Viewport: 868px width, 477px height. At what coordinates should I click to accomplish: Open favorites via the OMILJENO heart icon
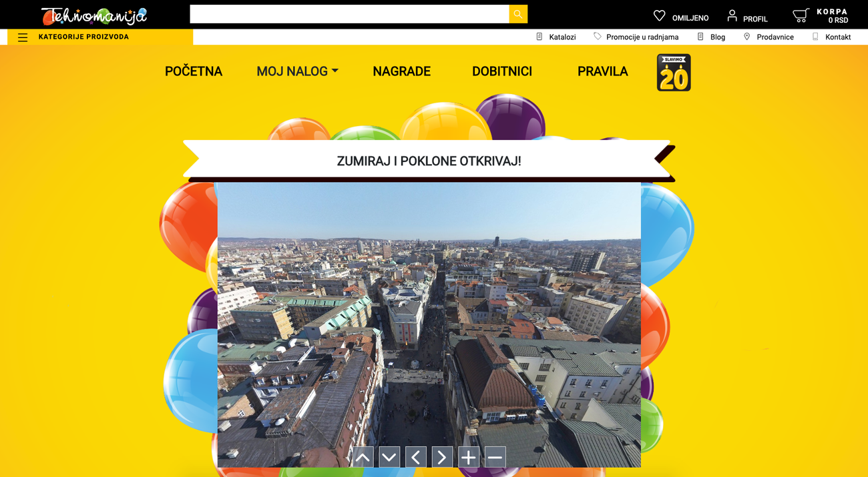click(660, 15)
